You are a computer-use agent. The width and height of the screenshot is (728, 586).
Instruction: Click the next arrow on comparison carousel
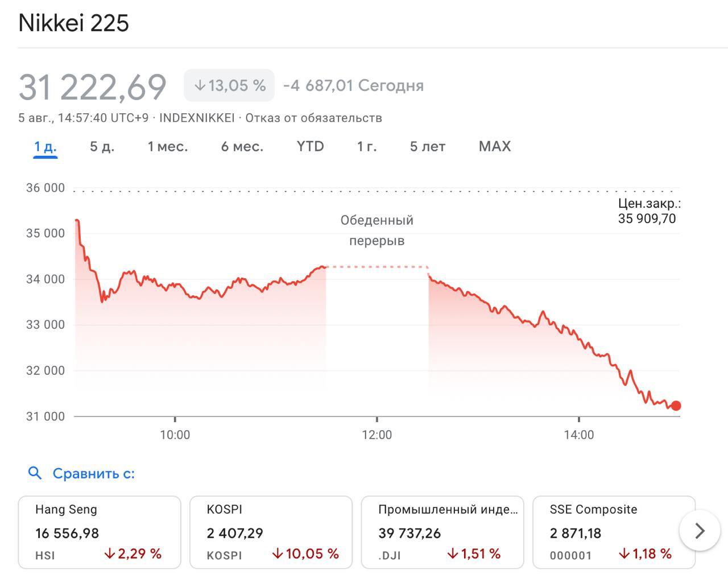click(700, 531)
